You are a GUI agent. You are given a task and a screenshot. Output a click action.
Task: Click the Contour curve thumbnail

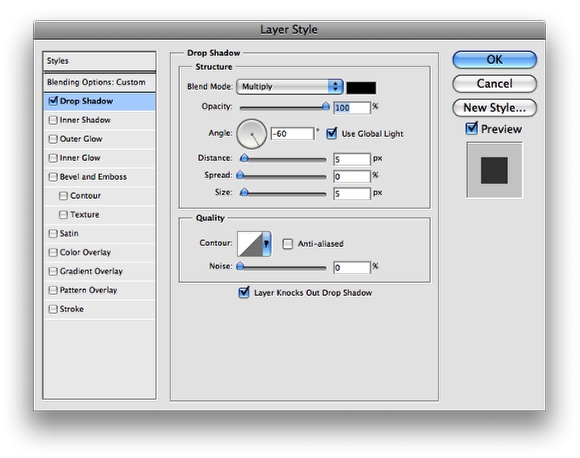(x=250, y=244)
